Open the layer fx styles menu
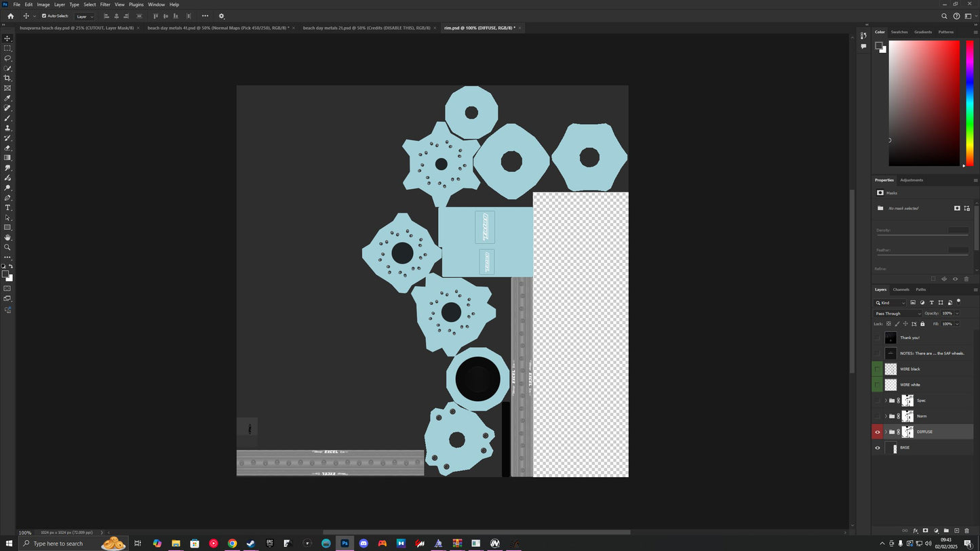The width and height of the screenshot is (980, 551). click(915, 531)
